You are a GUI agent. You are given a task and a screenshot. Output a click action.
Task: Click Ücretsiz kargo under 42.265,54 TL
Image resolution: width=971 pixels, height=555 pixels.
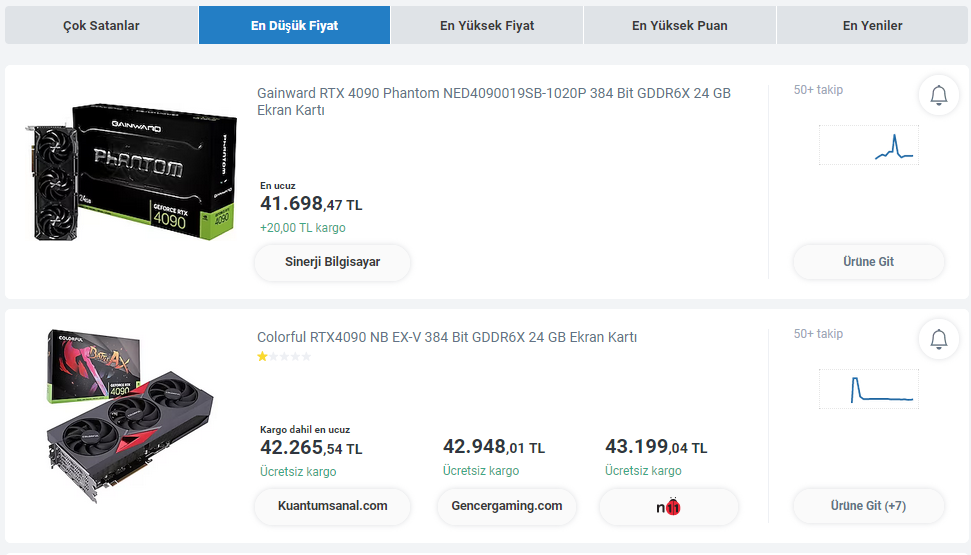click(298, 472)
